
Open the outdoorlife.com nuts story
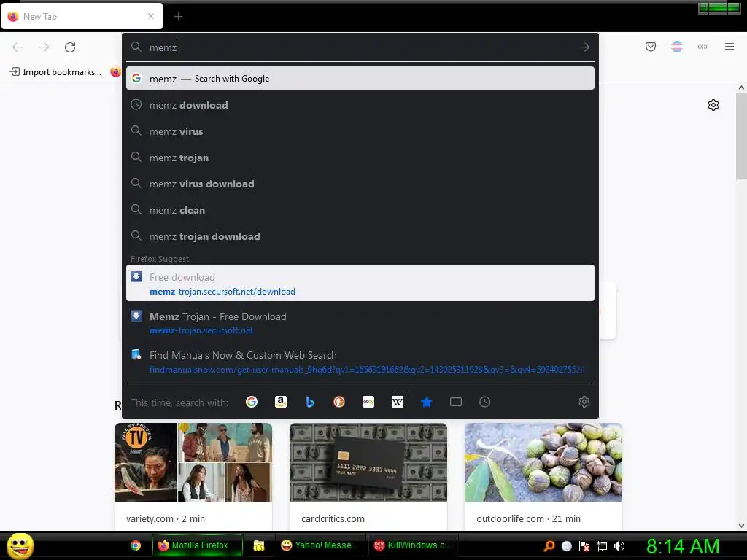[543, 462]
